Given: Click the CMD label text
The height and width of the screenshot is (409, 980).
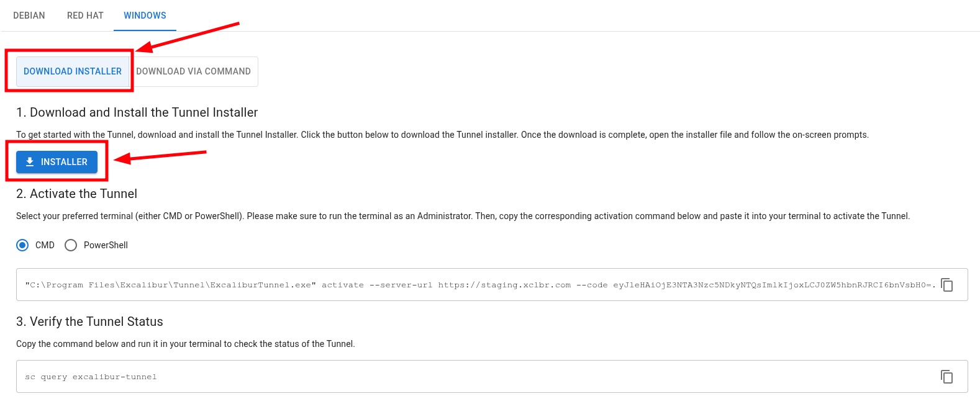Looking at the screenshot, I should click(45, 245).
